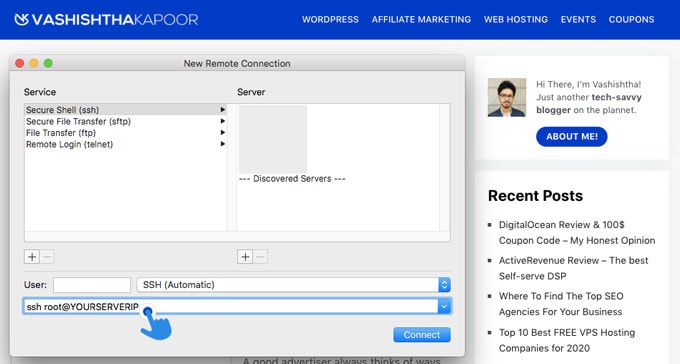
Task: Open the SSH (Automatic) protocol dropdown
Action: coord(294,285)
